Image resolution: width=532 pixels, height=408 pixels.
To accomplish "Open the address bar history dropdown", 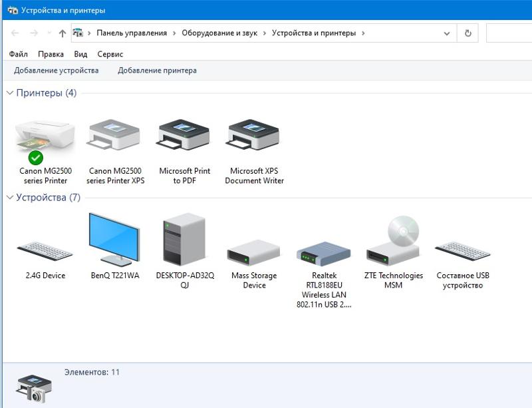I will (447, 33).
